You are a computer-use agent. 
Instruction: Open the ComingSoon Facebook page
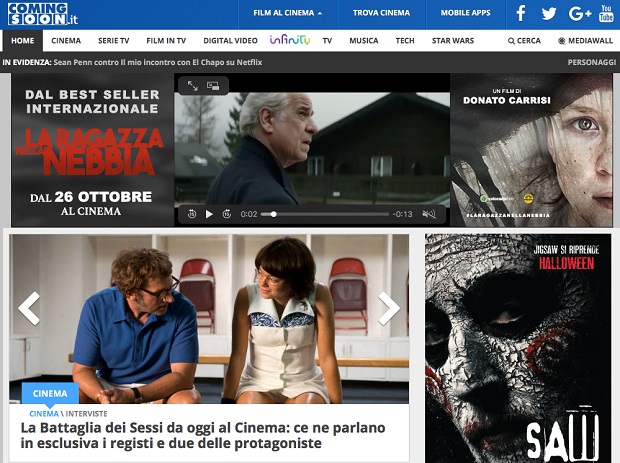point(520,14)
